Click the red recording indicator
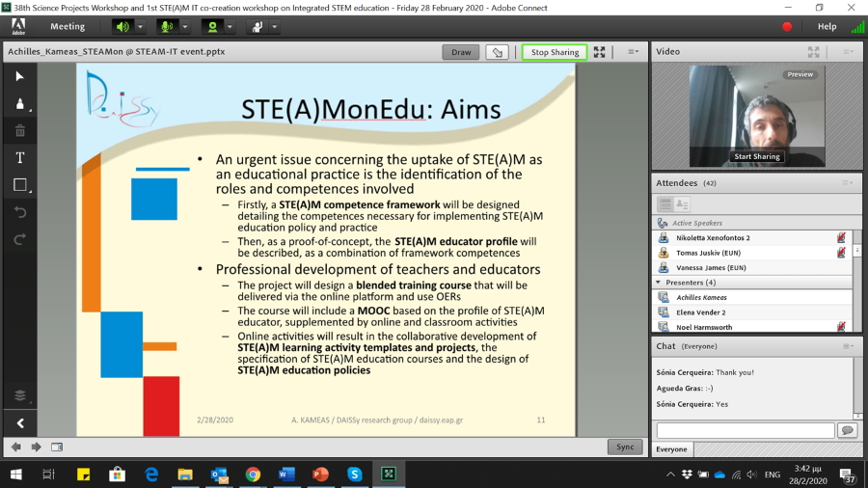Image resolution: width=868 pixels, height=488 pixels. [x=787, y=27]
